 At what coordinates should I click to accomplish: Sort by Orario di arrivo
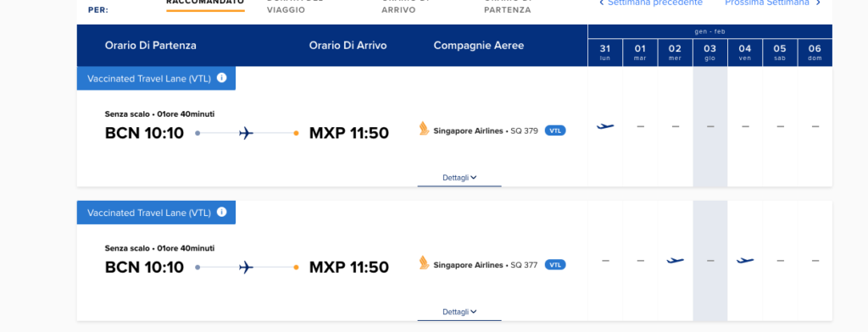[407, 6]
